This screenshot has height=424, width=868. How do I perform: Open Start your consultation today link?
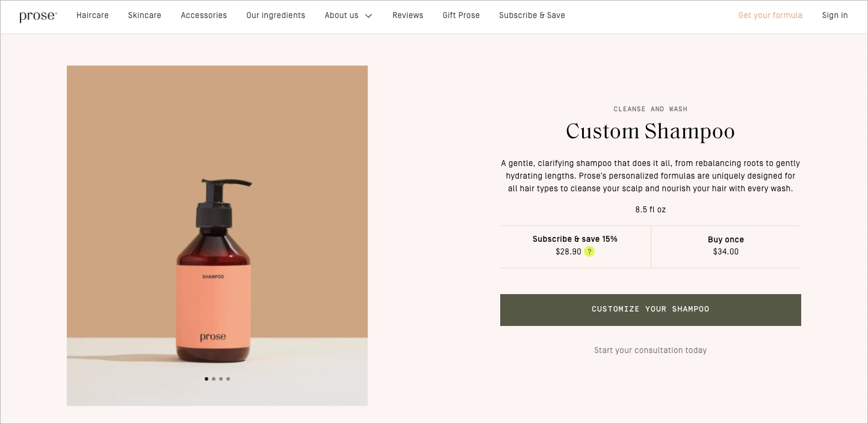pyautogui.click(x=650, y=350)
